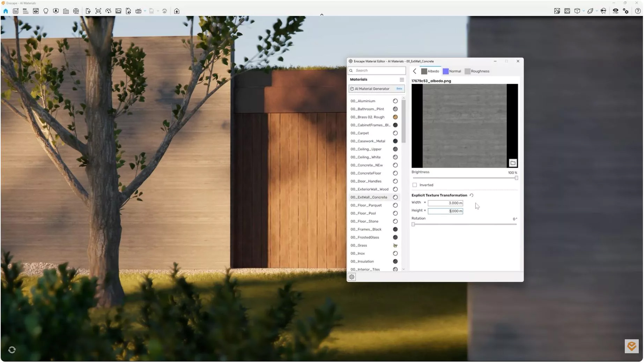Screen dimensions: 644x363
Task: Click the 00_Casework_Metal dark swatch
Action: [395, 141]
